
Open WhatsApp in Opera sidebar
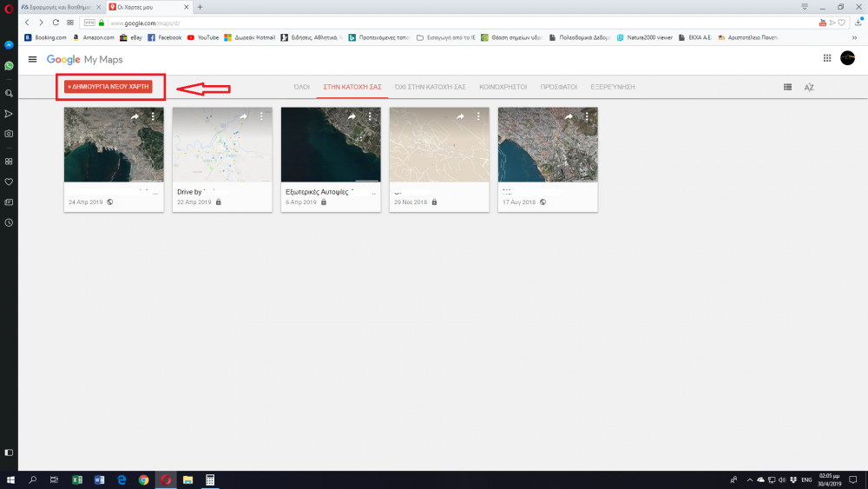tap(9, 65)
